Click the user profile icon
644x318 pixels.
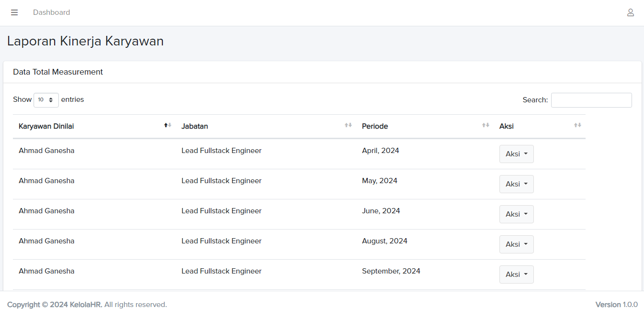(631, 12)
